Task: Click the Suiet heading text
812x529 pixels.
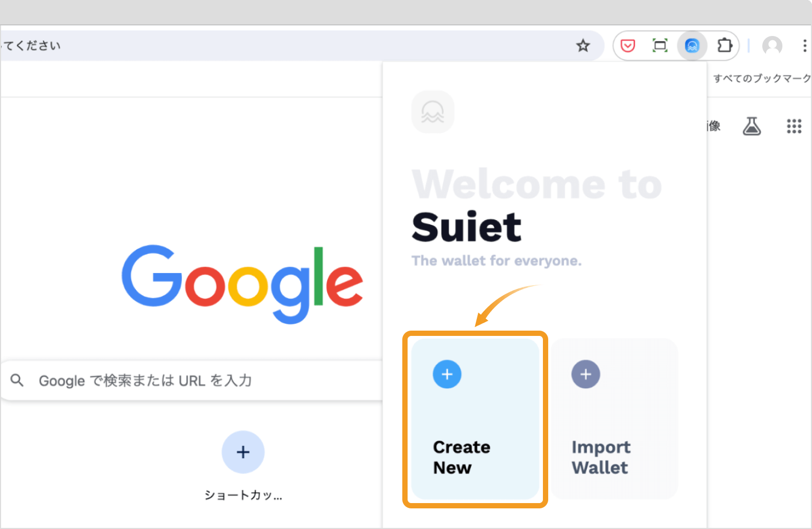Action: pos(467,227)
